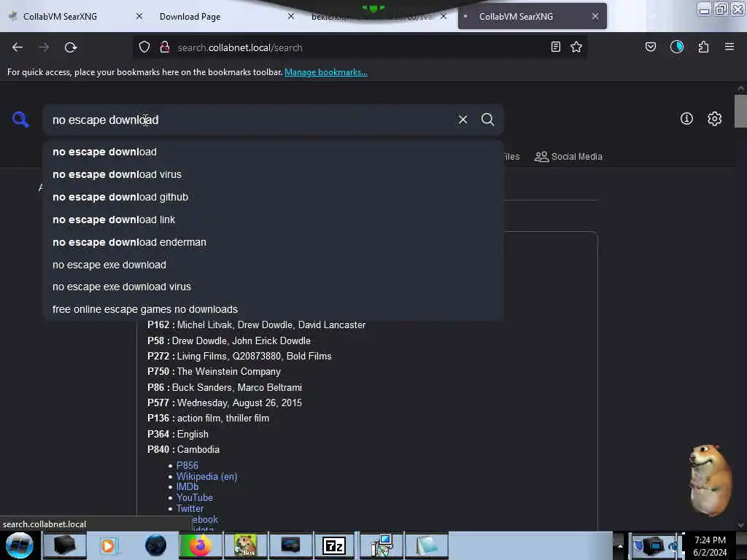Screen dimensions: 747x560
Task: Open the Firefox hamburger application menu
Action: (x=729, y=47)
